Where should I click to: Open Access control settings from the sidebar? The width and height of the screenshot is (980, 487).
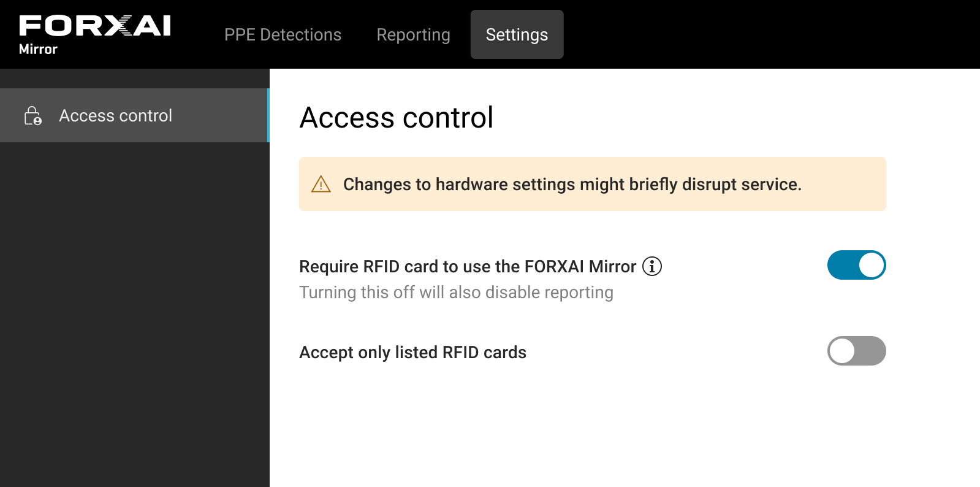tap(115, 115)
